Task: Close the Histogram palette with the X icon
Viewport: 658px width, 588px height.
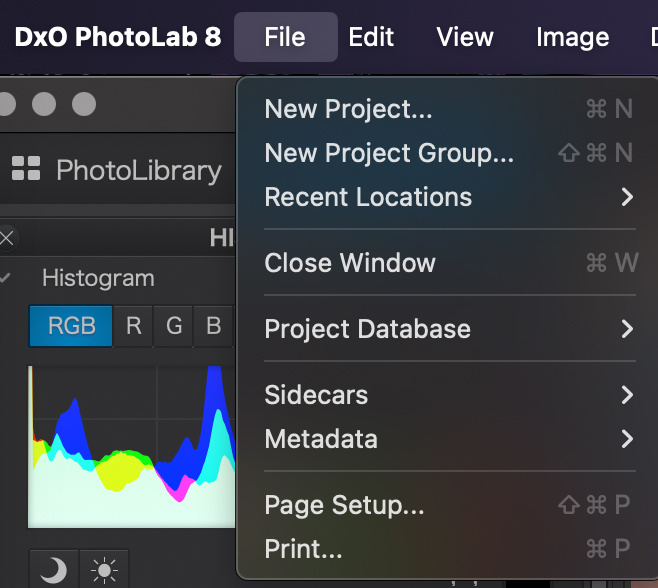Action: [7, 239]
